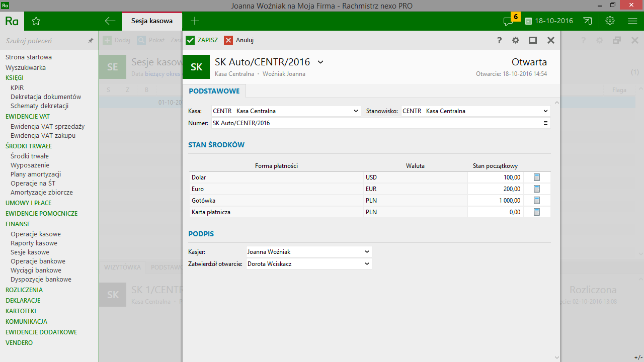Open calculator for Karta płatnicza row
This screenshot has width=644, height=362.
536,212
